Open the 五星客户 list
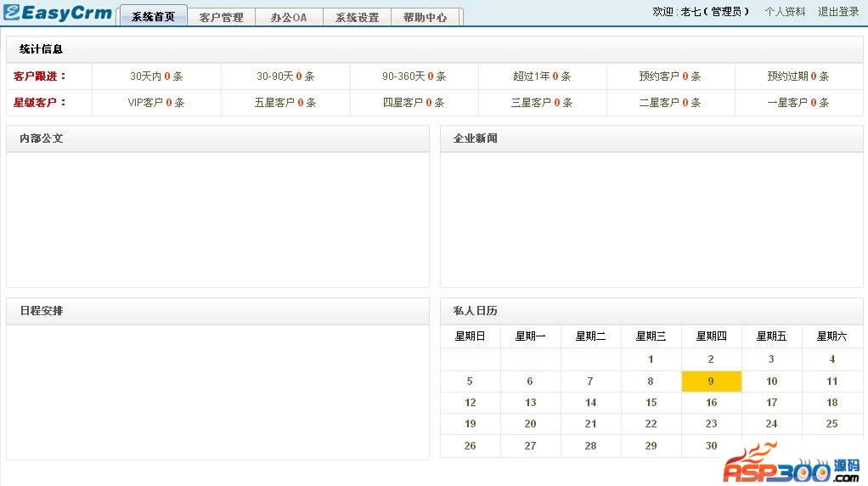 (x=285, y=103)
